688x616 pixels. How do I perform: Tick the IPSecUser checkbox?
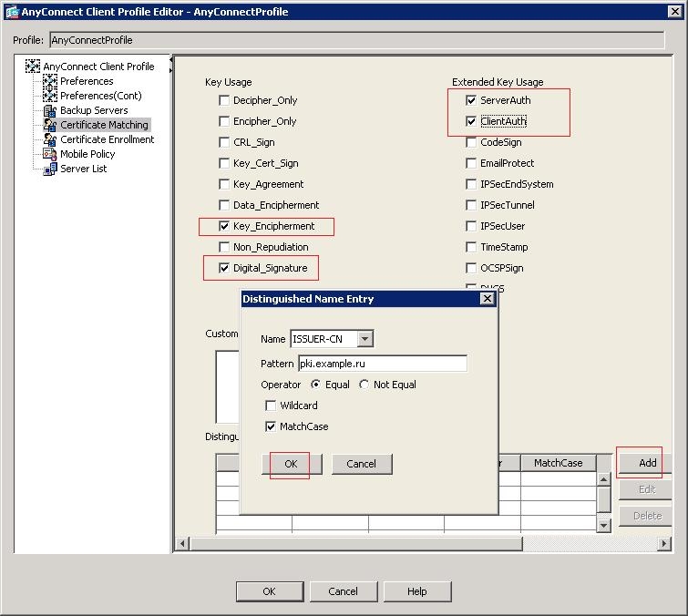[471, 226]
